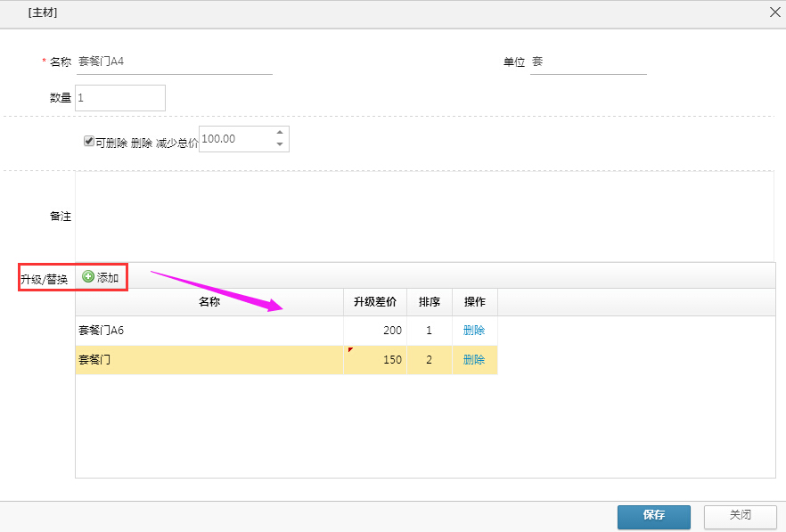786x532 pixels.
Task: Delete the 套餐门A6 row via 删除 link
Action: [x=474, y=331]
